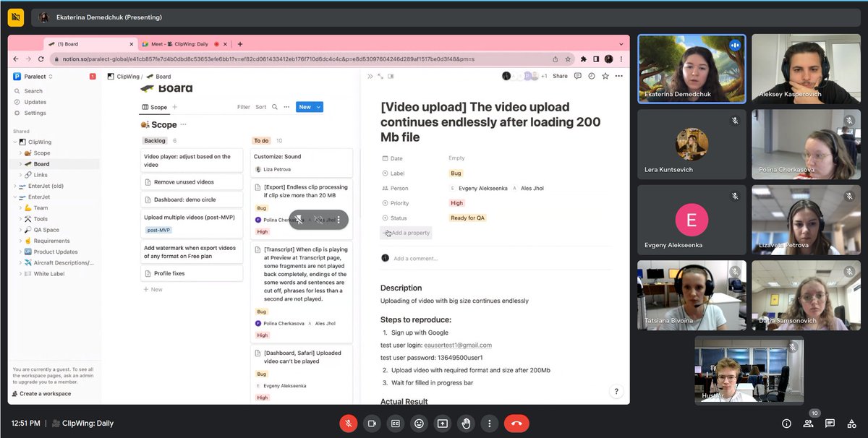This screenshot has width=868, height=438.
Task: Expand the Links page in sidebar
Action: 20,175
